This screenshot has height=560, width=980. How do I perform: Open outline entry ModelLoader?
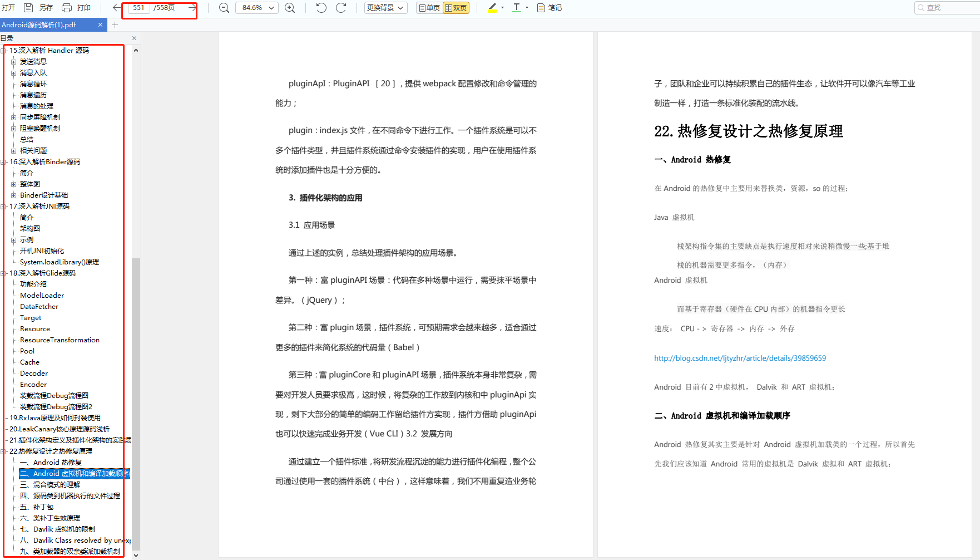click(x=42, y=296)
